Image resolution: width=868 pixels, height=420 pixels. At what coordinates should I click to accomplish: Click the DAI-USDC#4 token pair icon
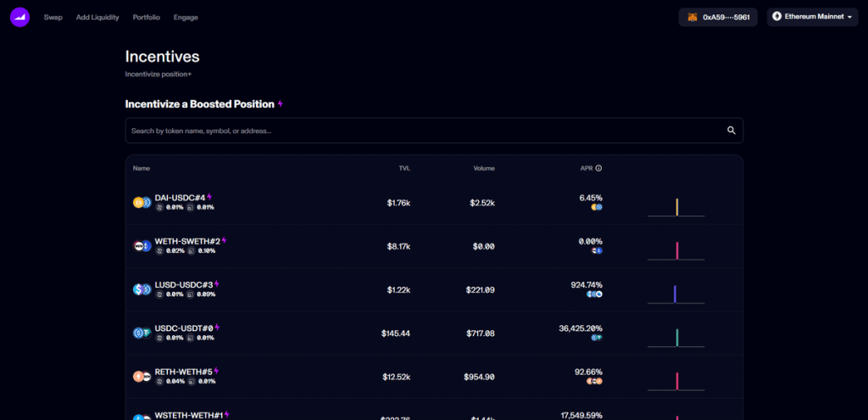(142, 203)
